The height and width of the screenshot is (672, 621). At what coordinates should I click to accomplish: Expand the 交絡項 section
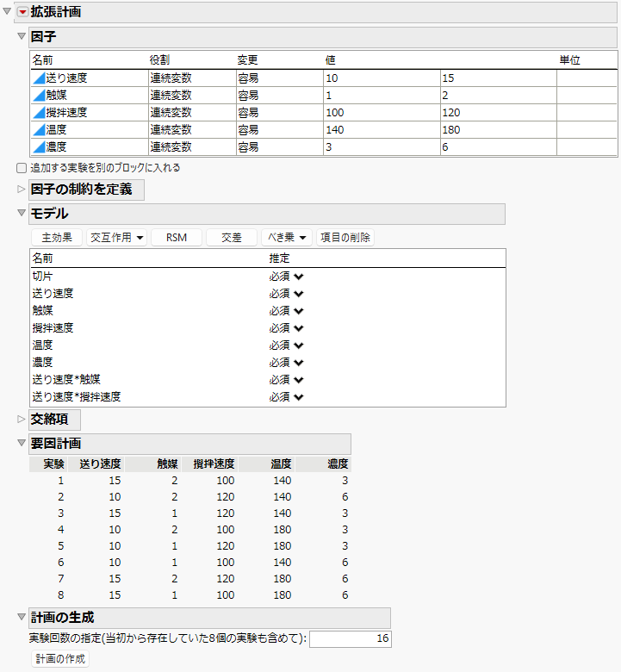pyautogui.click(x=22, y=420)
